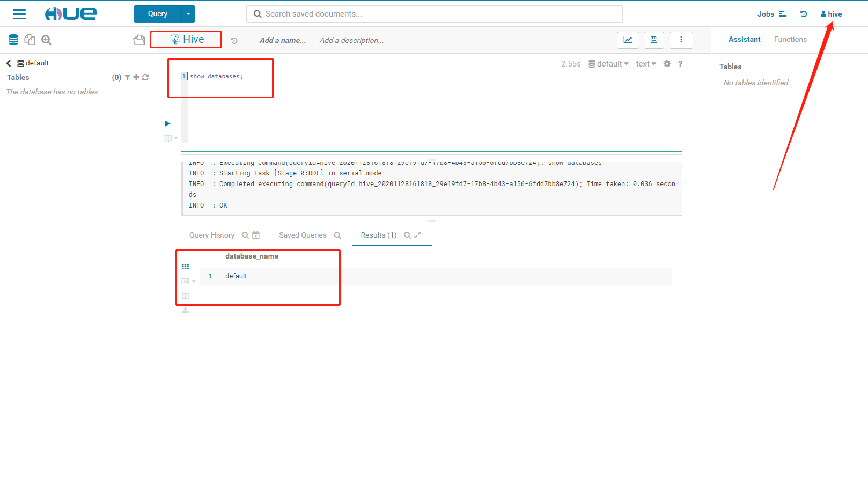Expand results to full screen
868x487 pixels.
418,235
